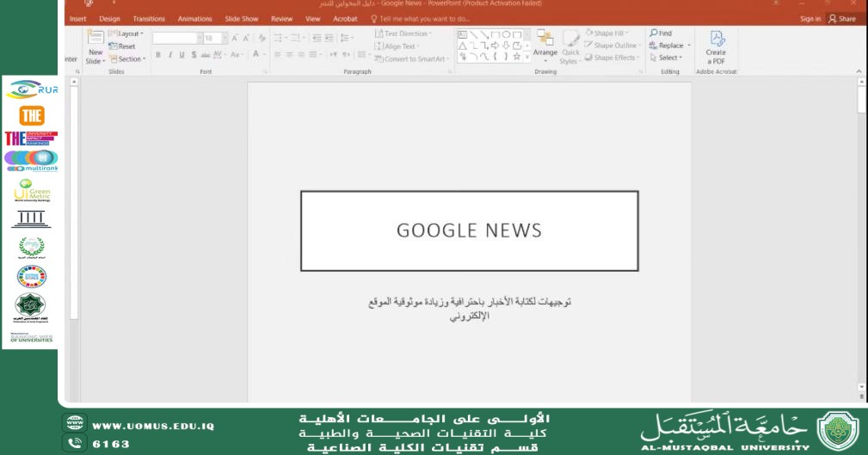Click the Share button
Viewport: 868px width, 455px height.
(x=842, y=19)
